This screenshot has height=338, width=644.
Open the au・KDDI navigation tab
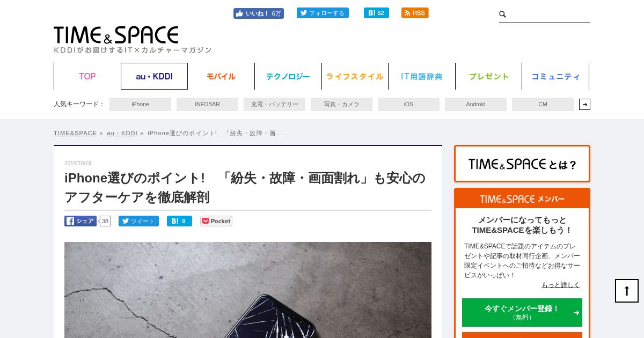154,76
